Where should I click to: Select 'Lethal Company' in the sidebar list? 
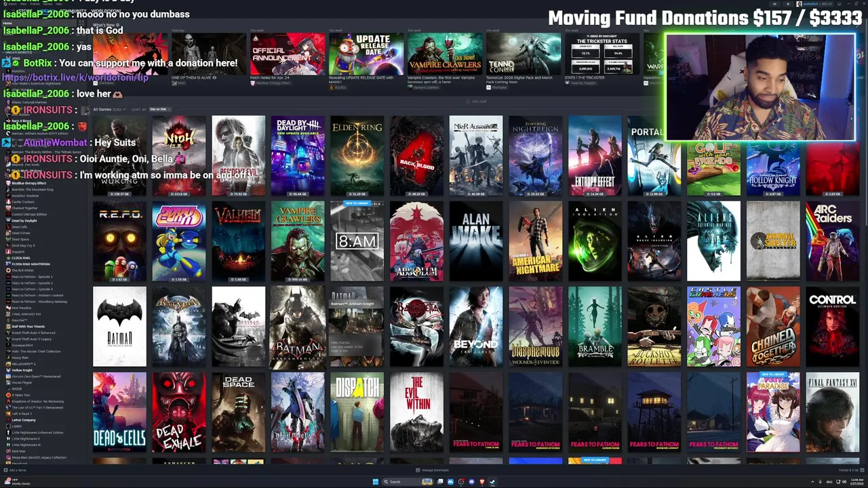point(24,420)
